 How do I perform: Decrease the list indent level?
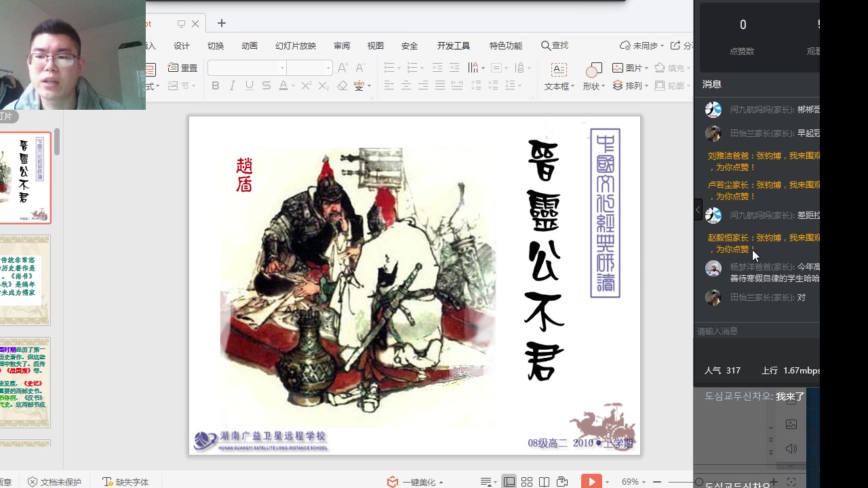point(437,68)
